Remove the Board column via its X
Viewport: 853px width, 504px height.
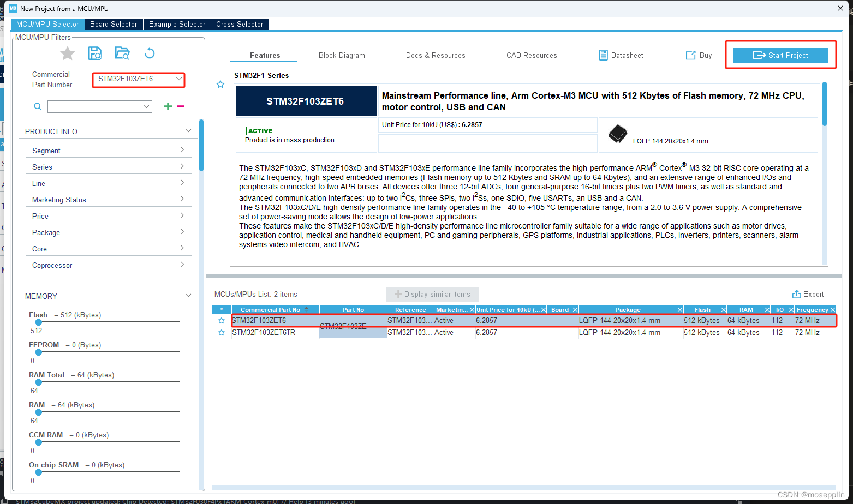click(x=575, y=310)
